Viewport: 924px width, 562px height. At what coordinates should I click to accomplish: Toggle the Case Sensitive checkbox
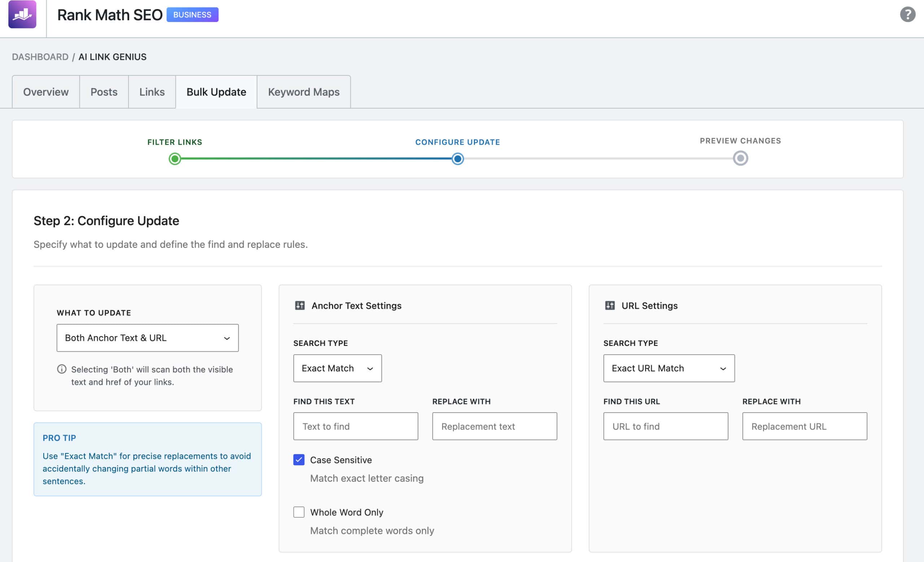tap(299, 460)
